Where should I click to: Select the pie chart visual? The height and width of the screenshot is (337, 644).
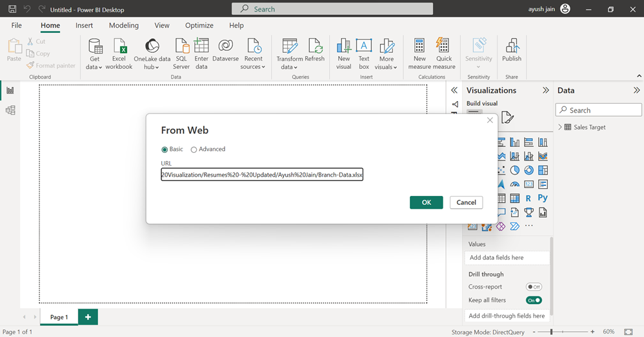point(515,170)
